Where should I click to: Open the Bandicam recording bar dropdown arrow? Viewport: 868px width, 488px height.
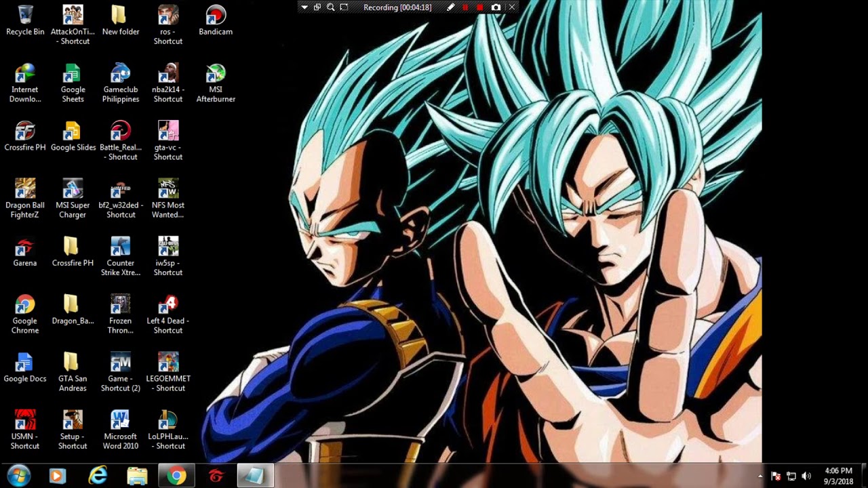point(304,7)
